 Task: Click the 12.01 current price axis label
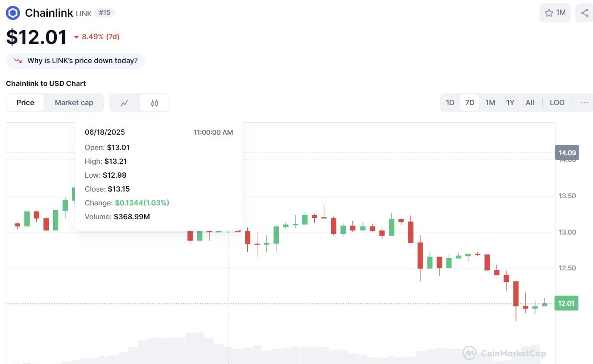tap(566, 303)
